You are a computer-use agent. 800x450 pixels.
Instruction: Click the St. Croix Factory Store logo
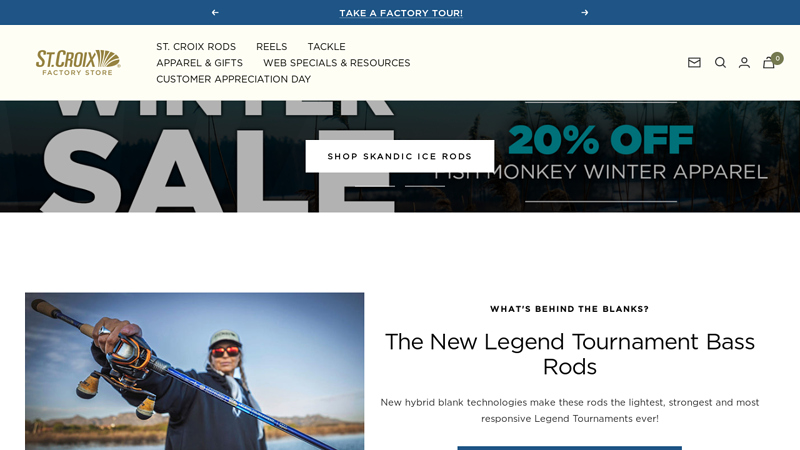click(x=78, y=62)
